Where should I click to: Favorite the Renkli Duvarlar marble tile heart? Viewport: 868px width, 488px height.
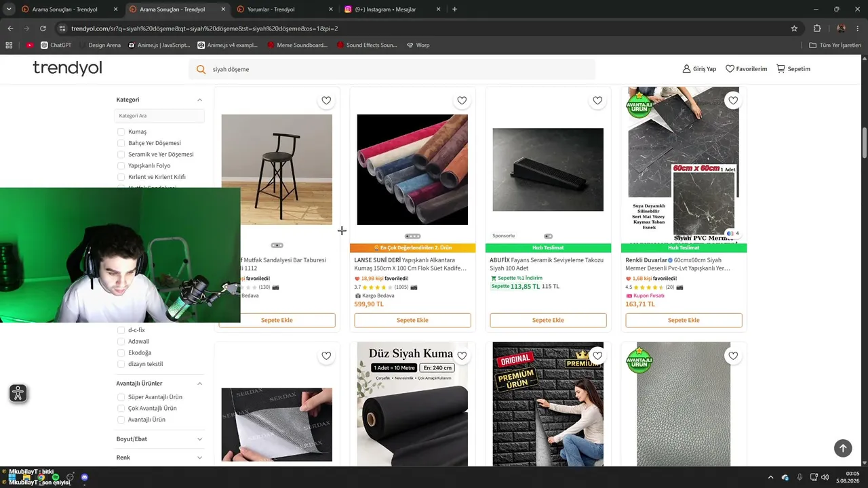tap(733, 100)
